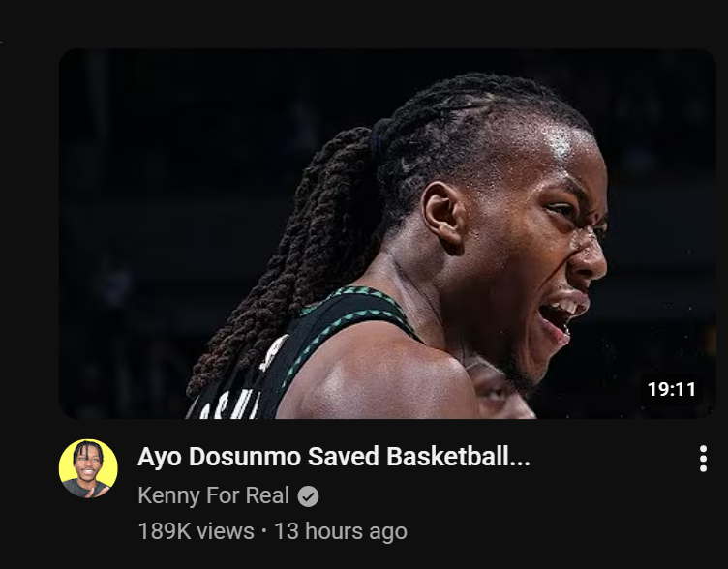Click the verified checkmark badge

(308, 496)
